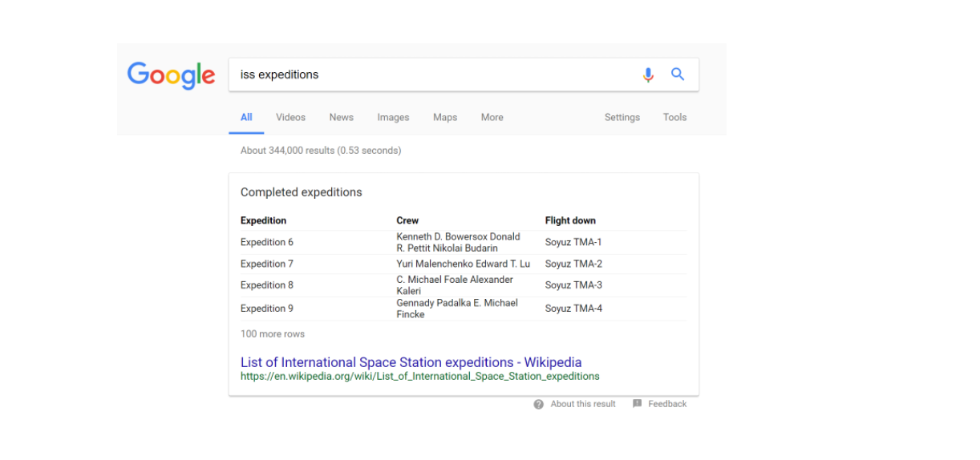This screenshot has width=980, height=460.
Task: Switch to the Images tab
Action: pyautogui.click(x=393, y=117)
